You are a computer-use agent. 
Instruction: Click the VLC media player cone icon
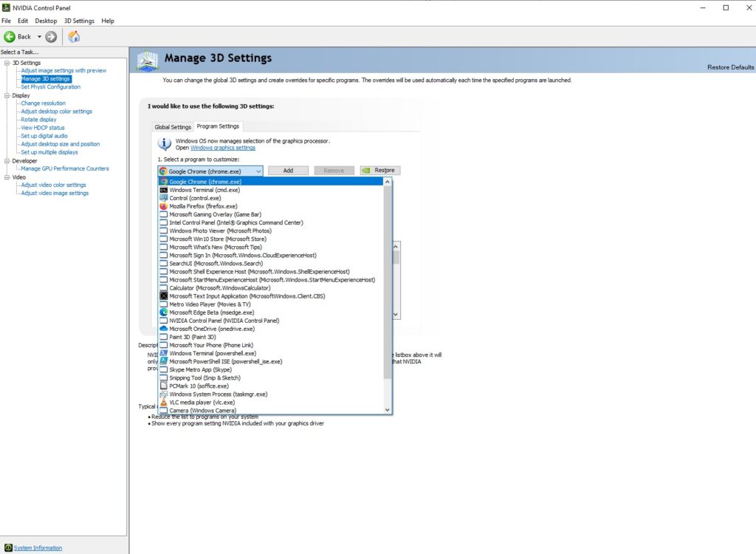click(x=163, y=403)
